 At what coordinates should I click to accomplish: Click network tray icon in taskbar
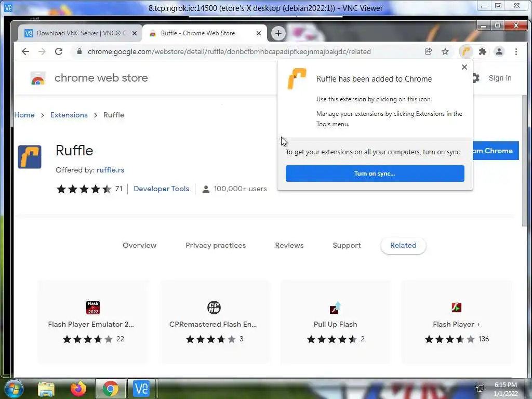click(480, 389)
